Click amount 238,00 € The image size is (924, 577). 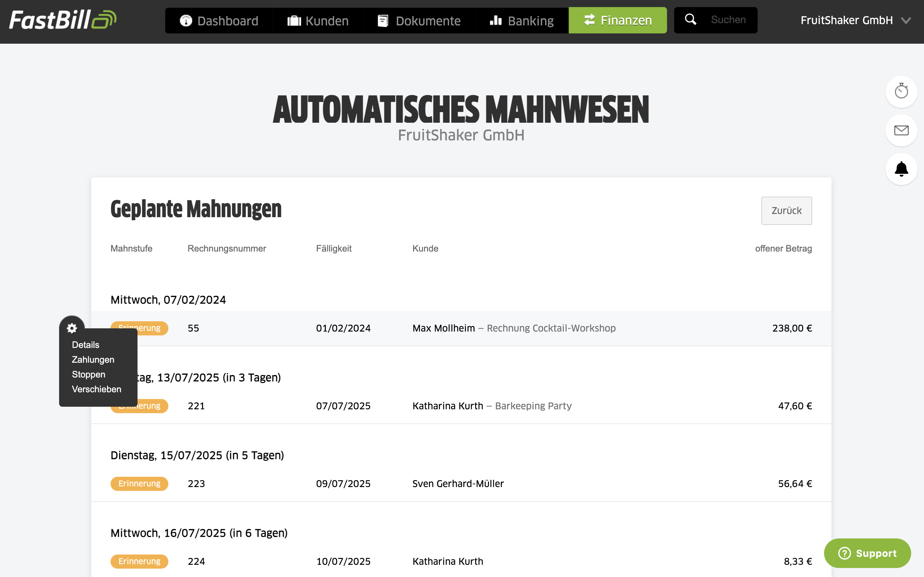[x=792, y=328]
